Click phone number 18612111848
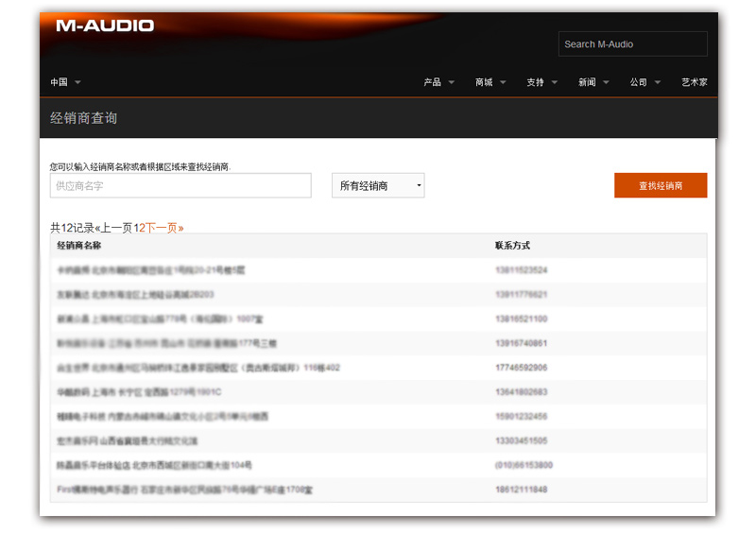 (522, 490)
